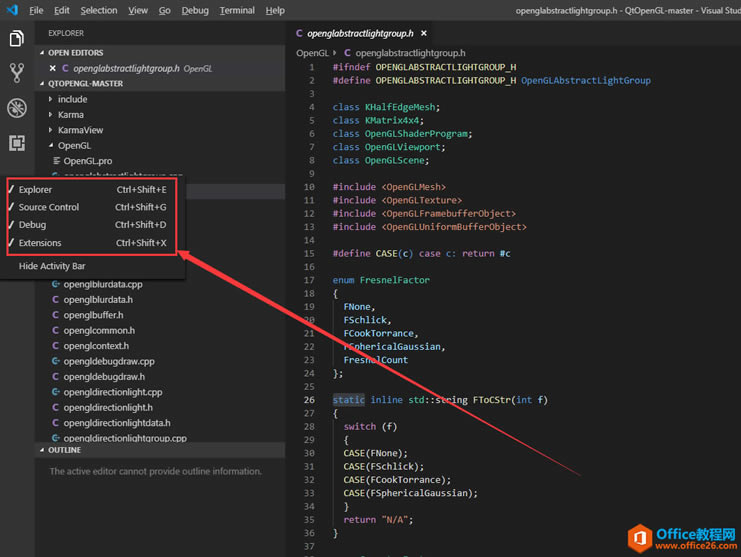The image size is (741, 557).
Task: Click file icon of opengldirectionlight.h
Action: click(56, 407)
